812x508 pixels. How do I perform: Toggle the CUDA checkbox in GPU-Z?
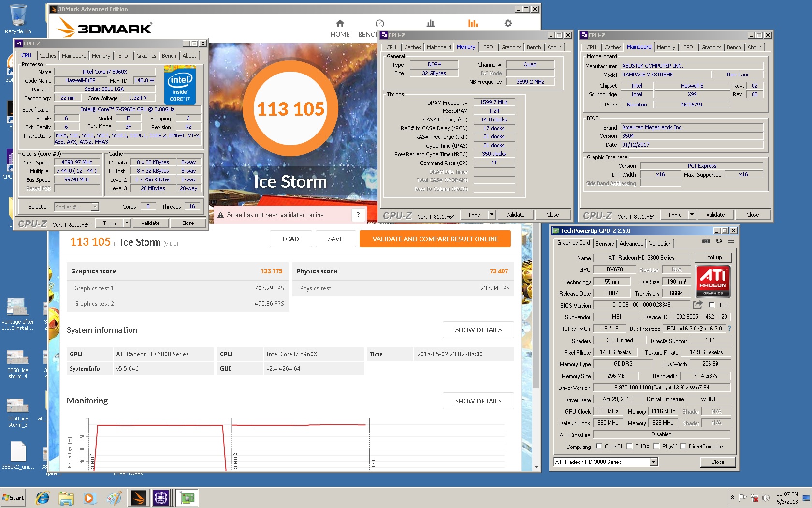click(629, 446)
